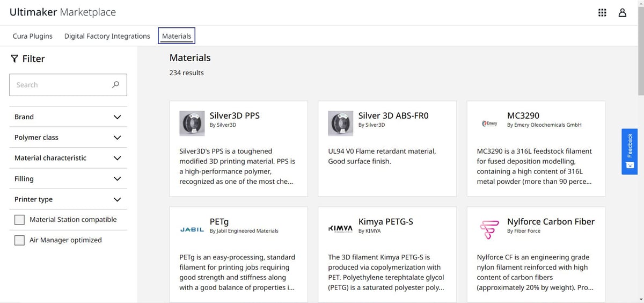Open the Kimya PETG-S material title
644x303 pixels.
385,221
